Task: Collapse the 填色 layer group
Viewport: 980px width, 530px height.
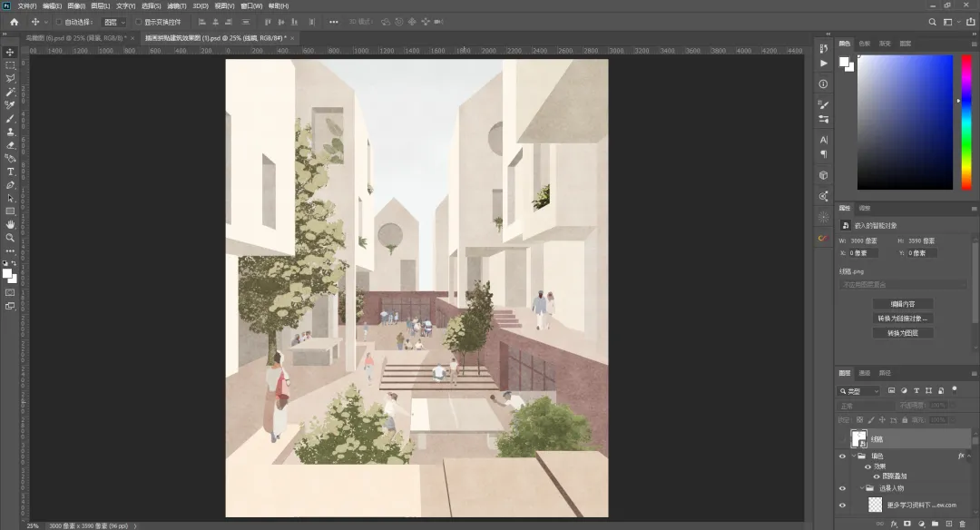Action: 854,456
